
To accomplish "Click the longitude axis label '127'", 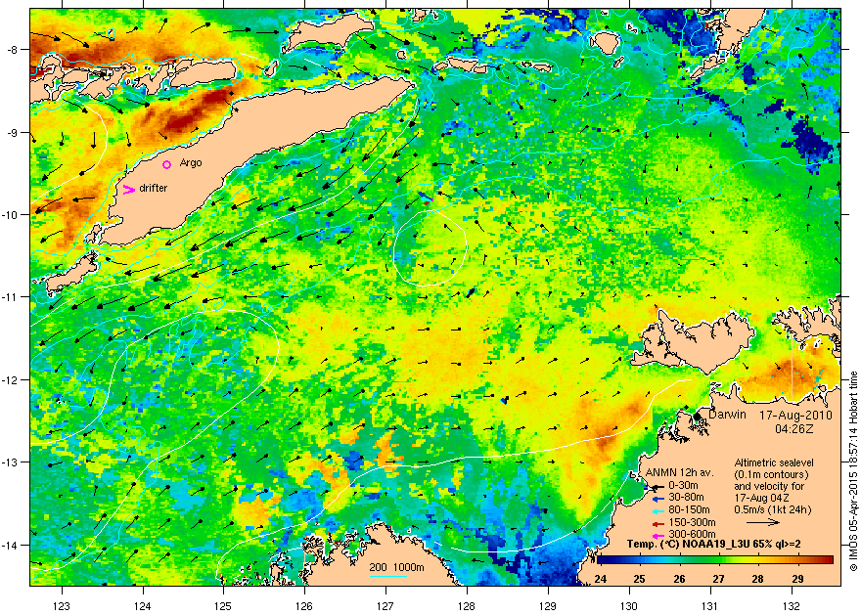I will 385,606.
